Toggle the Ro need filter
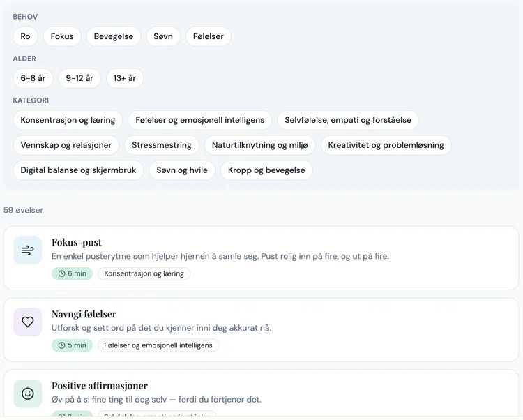Viewport: 523px width, 420px height. (25, 36)
